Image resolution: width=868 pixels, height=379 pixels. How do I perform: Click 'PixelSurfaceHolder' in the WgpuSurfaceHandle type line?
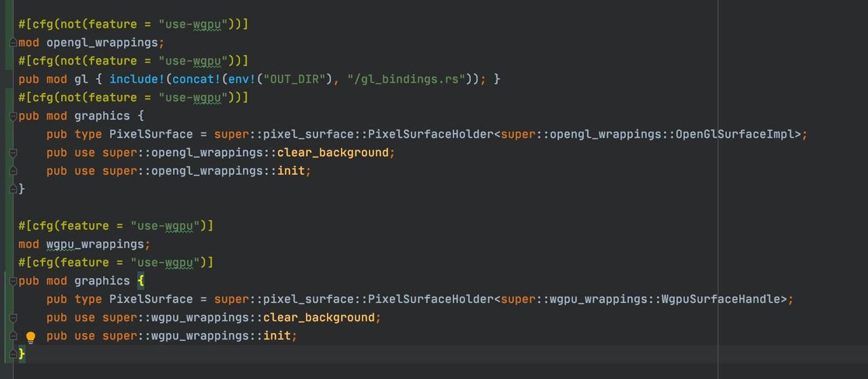(x=431, y=299)
